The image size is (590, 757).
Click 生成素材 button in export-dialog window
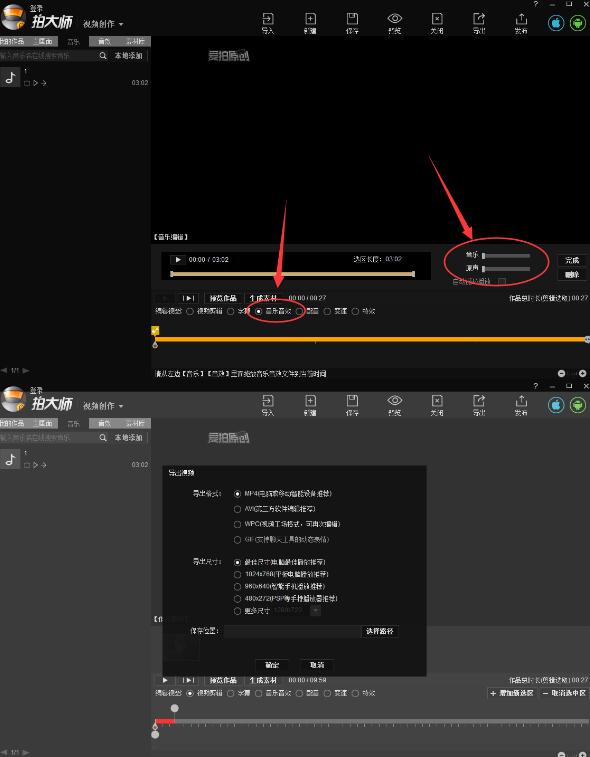click(x=263, y=680)
